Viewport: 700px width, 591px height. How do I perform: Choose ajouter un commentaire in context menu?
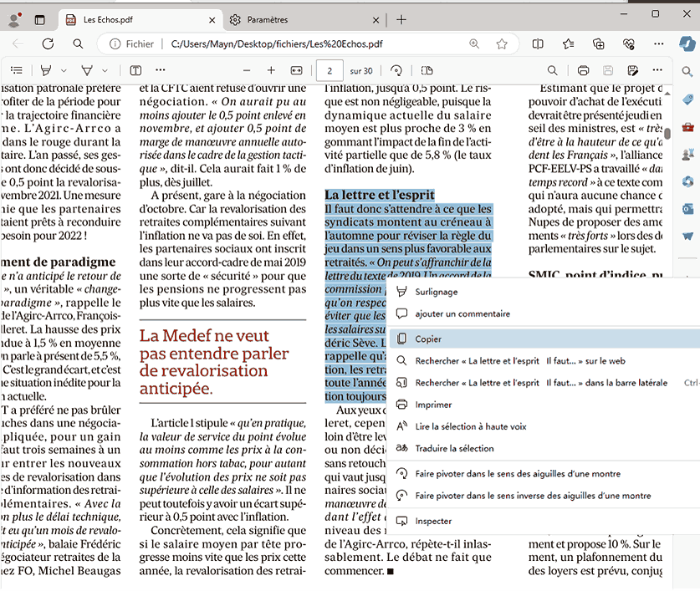click(544, 313)
